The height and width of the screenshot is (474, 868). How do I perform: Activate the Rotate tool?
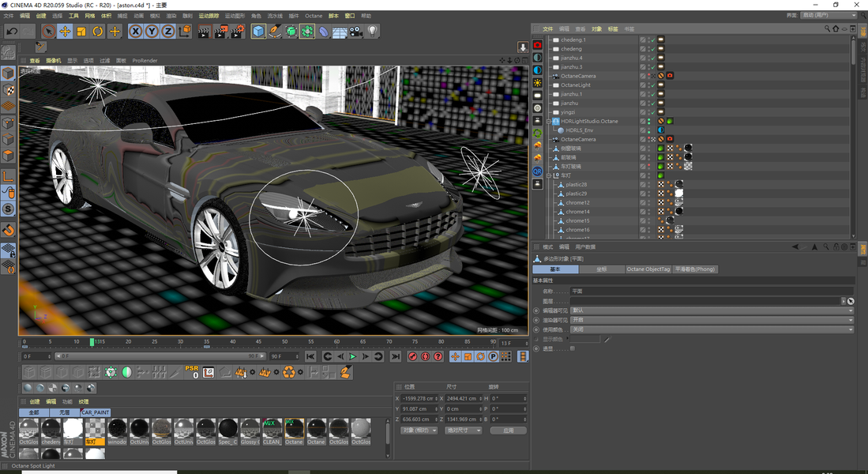(x=97, y=32)
